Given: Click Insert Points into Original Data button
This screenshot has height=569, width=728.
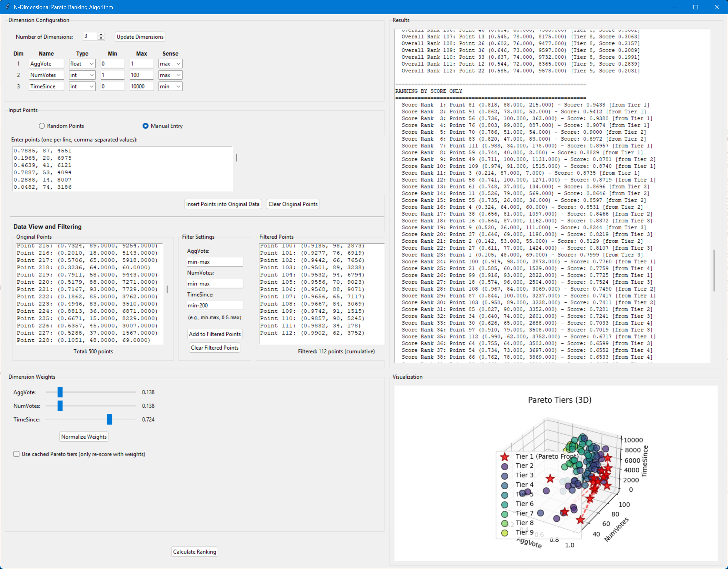Looking at the screenshot, I should tap(222, 204).
